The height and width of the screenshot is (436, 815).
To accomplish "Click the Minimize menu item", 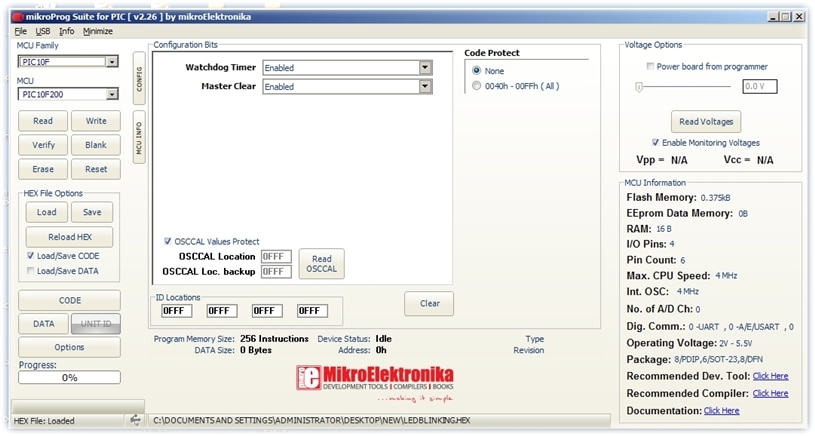I will click(x=98, y=31).
